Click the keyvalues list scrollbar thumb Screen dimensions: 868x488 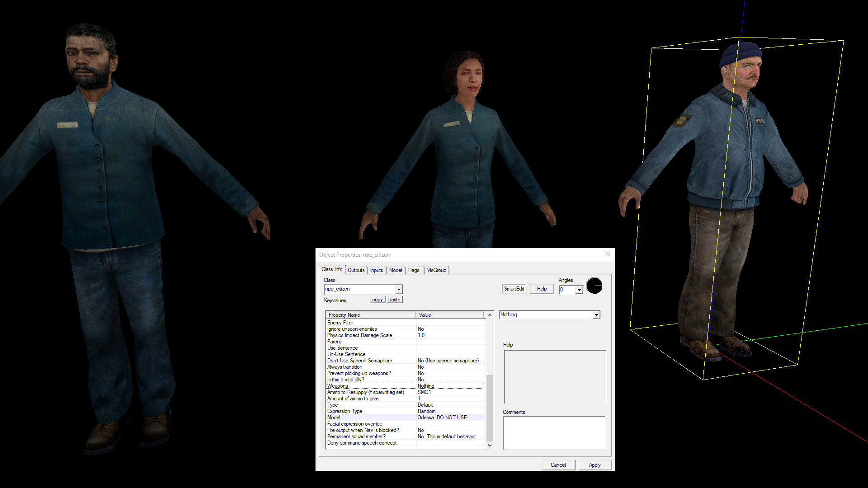(490, 408)
